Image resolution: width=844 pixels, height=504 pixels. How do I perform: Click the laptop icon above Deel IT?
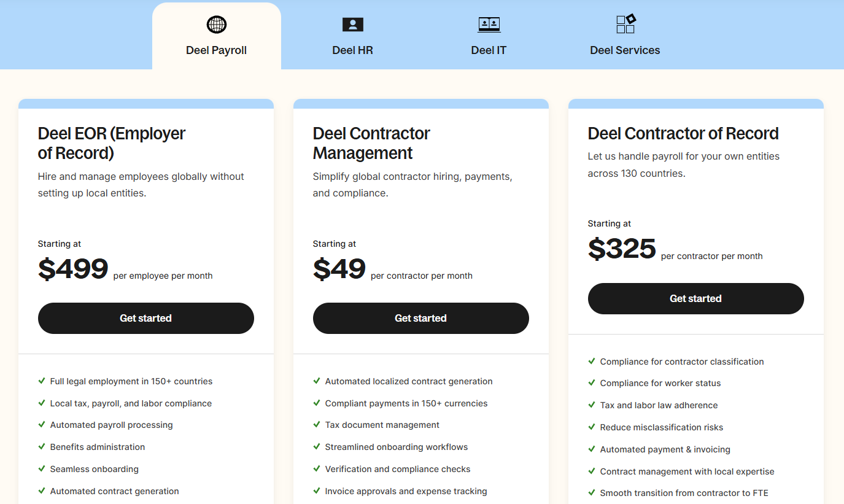489,25
